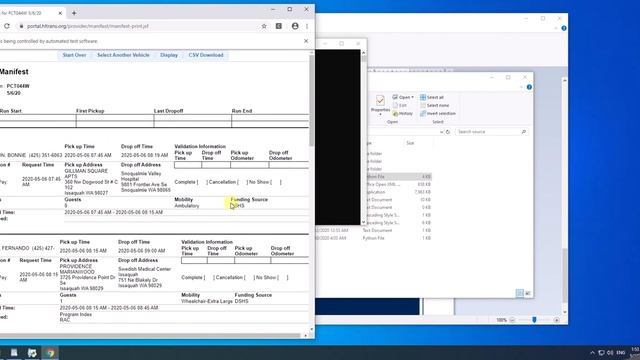
Task: Click Fernando's Drop off Time validation box
Action: (x=221, y=260)
